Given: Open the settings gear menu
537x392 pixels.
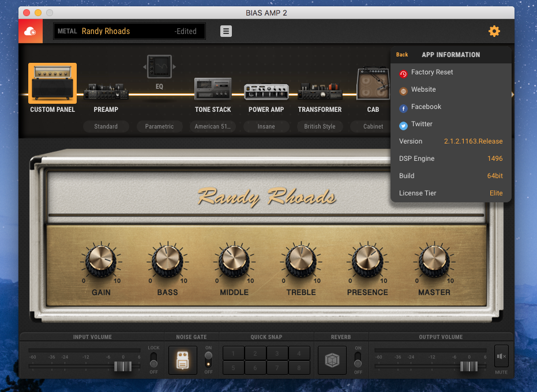Looking at the screenshot, I should pos(494,31).
